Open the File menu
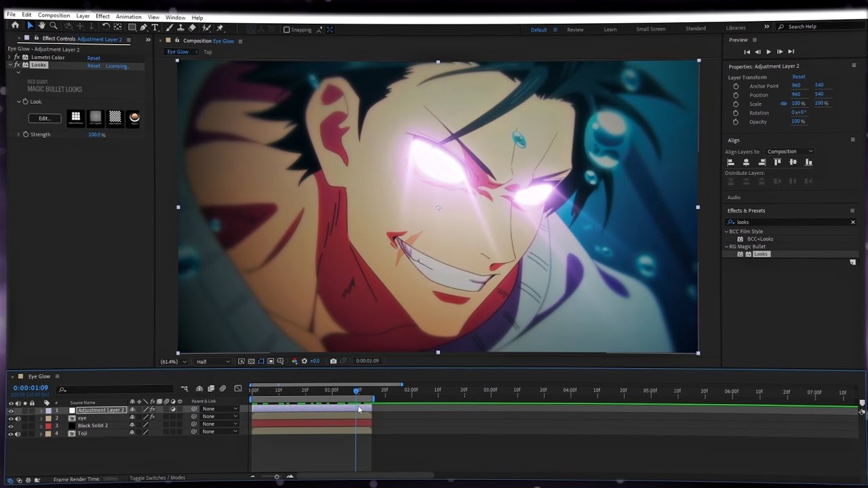Screen dimensions: 868x488 tap(11, 15)
